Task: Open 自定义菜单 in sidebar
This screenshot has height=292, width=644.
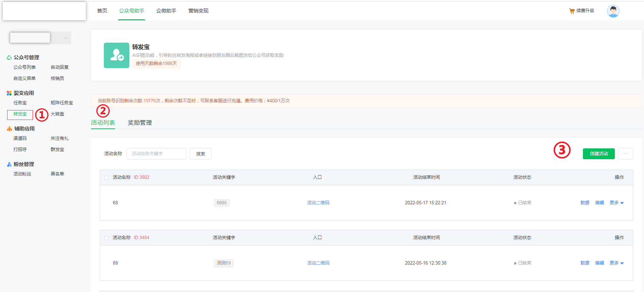Action: tap(24, 78)
